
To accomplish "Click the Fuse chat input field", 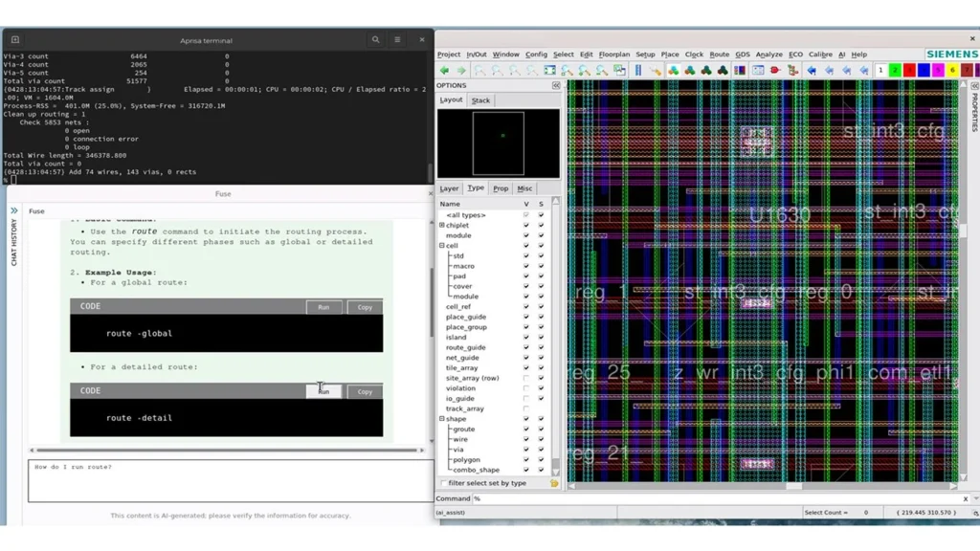I will (230, 481).
